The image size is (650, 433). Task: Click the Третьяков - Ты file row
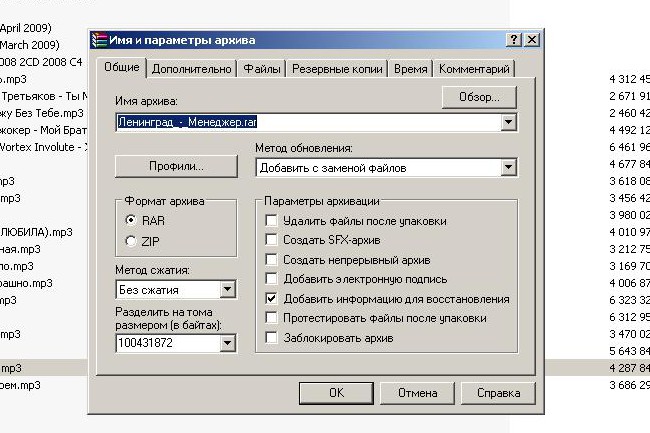pyautogui.click(x=44, y=96)
